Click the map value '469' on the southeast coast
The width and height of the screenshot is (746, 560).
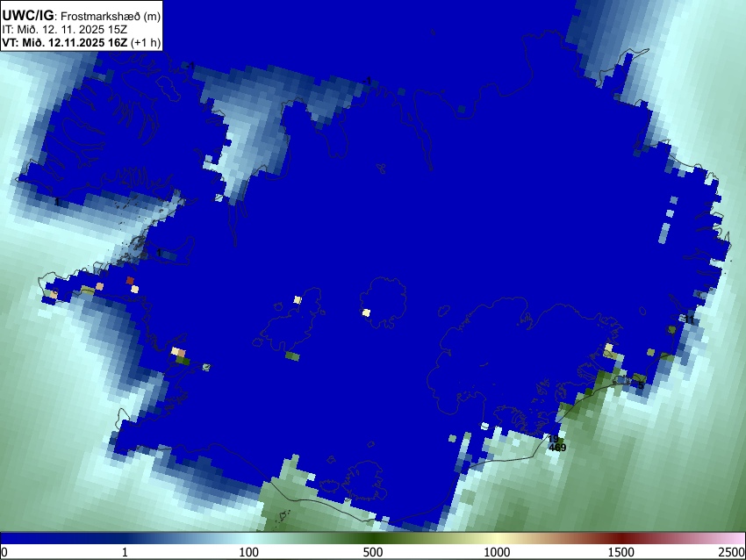tap(557, 448)
